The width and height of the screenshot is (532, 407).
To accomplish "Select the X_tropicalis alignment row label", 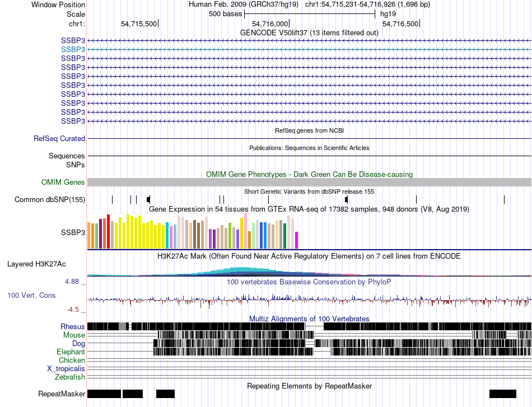I will click(66, 369).
